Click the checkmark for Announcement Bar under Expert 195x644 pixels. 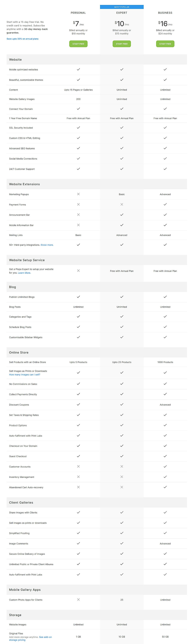coord(122,215)
